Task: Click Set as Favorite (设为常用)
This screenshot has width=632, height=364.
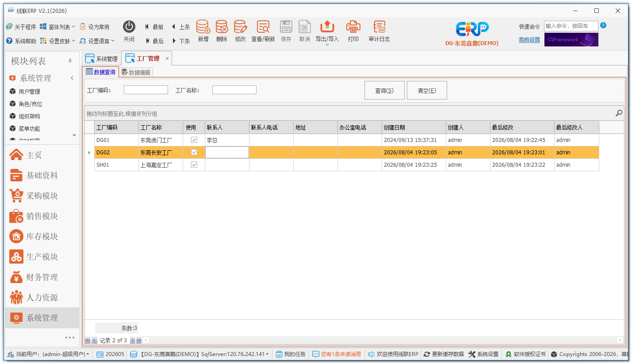Action: [95, 27]
